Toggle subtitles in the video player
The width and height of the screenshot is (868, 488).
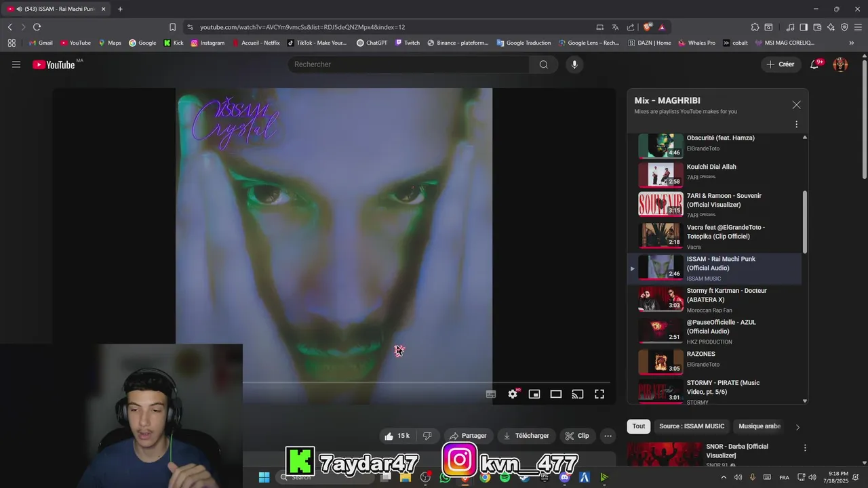click(x=491, y=394)
